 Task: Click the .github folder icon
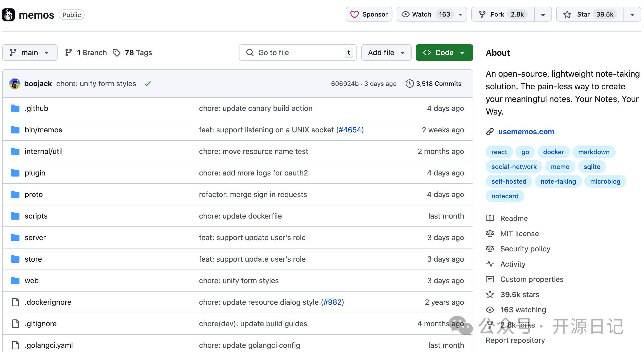(15, 108)
